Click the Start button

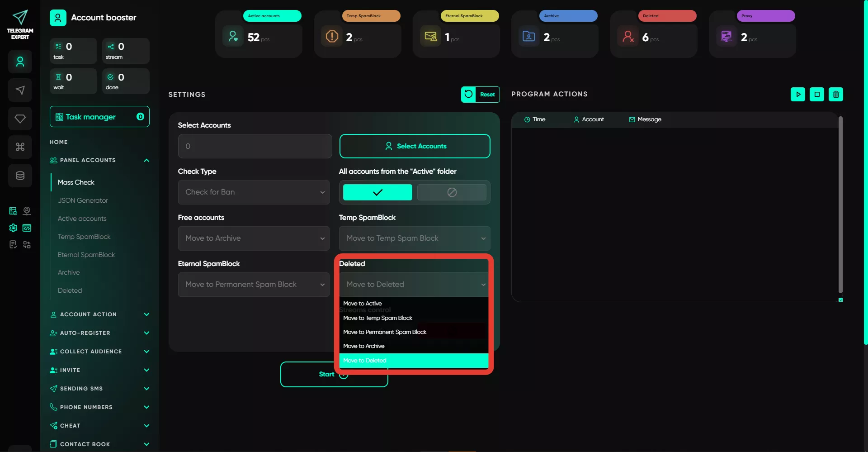point(334,374)
